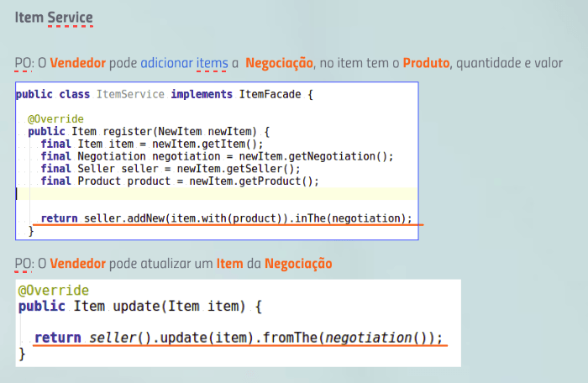Select the orange 'Vendedor' word in first line
This screenshot has height=383, width=588.
point(77,63)
